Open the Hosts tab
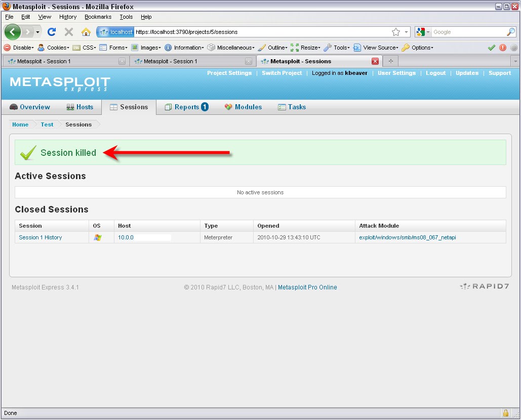Viewport: 521px width, 420px height. tap(80, 107)
